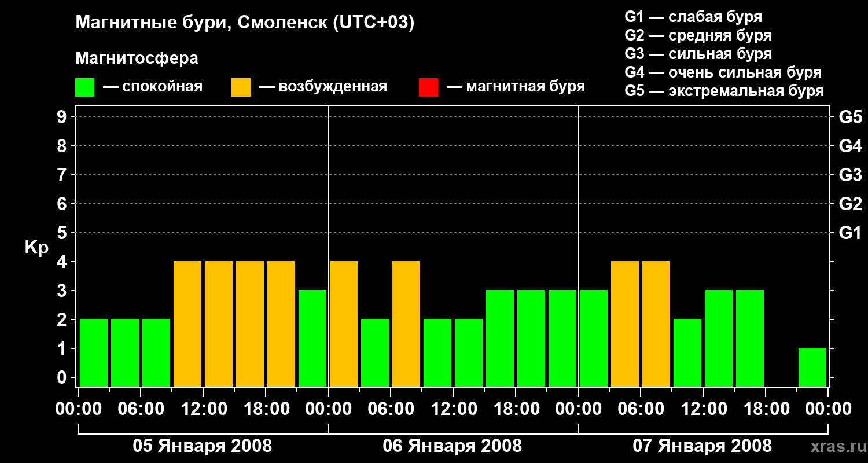Click the 09:00–12:00 green bar on 07 Января

(687, 352)
